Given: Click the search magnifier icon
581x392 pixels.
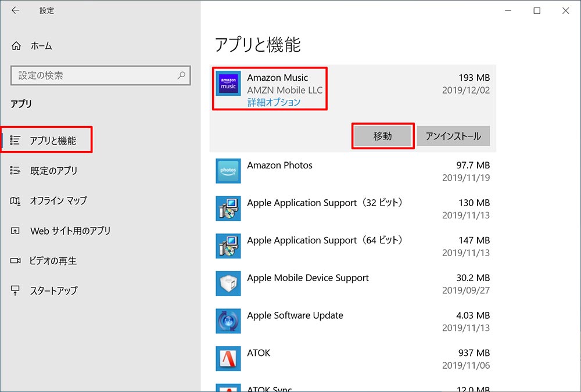Looking at the screenshot, I should 181,75.
